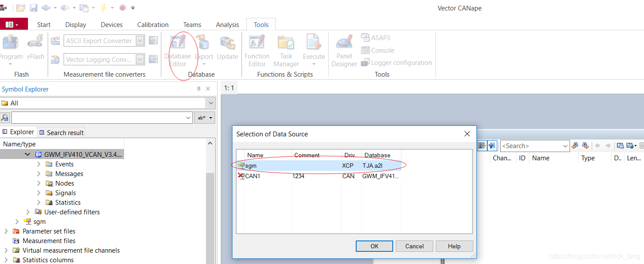Click the export arrow icon beside ASCII Export Converter
Viewport: 644px width, 264px height.
(x=153, y=41)
